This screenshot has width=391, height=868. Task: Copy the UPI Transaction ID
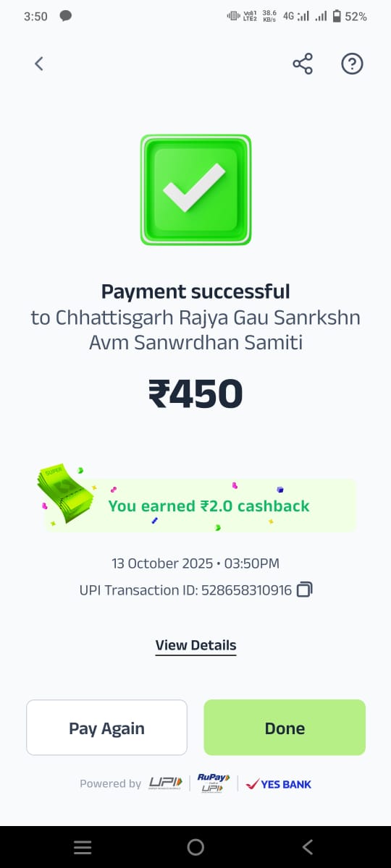point(305,590)
